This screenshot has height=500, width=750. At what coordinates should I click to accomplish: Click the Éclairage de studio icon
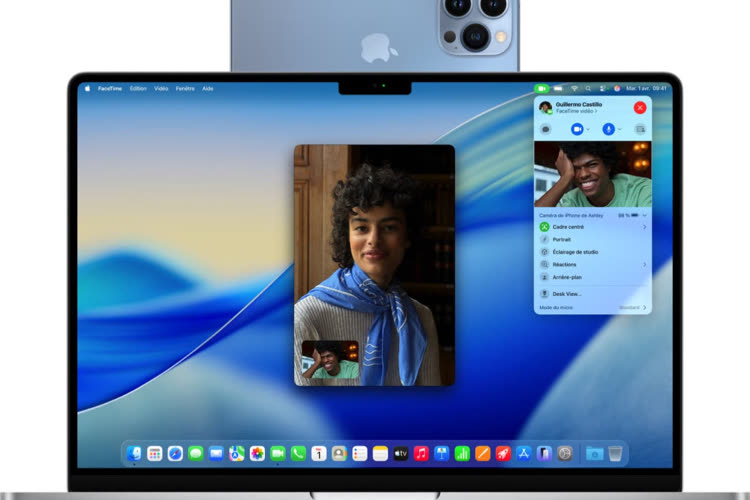click(x=545, y=252)
